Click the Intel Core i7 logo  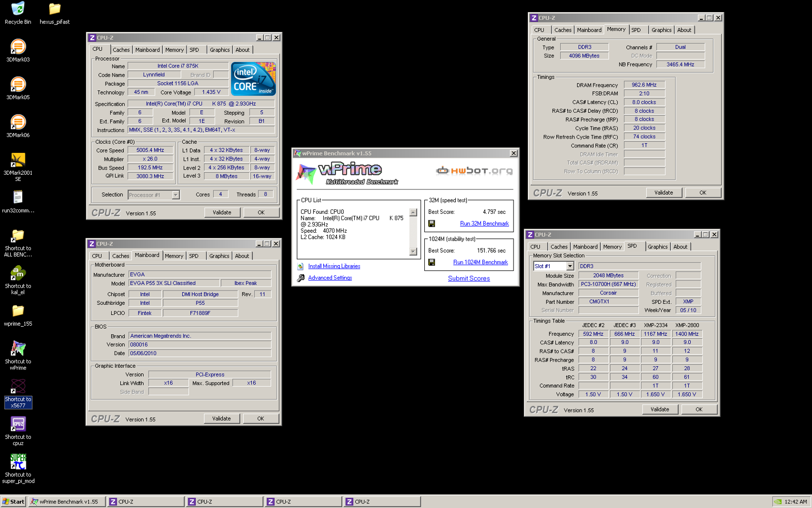coord(253,79)
